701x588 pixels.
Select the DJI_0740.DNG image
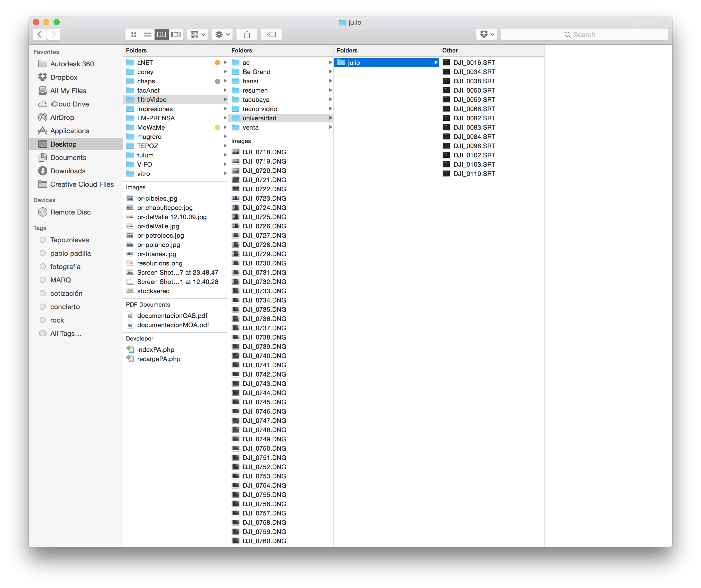click(281, 356)
